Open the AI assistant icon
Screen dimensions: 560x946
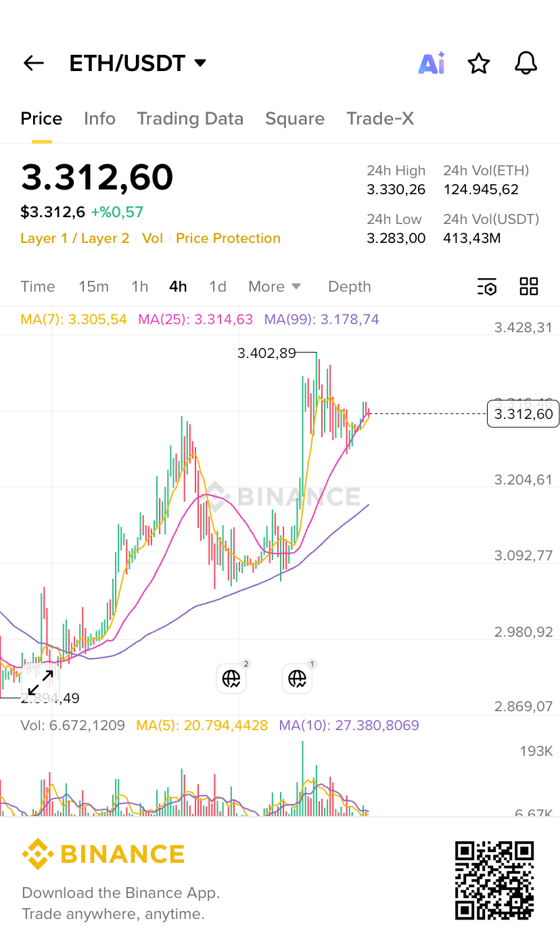pos(431,63)
